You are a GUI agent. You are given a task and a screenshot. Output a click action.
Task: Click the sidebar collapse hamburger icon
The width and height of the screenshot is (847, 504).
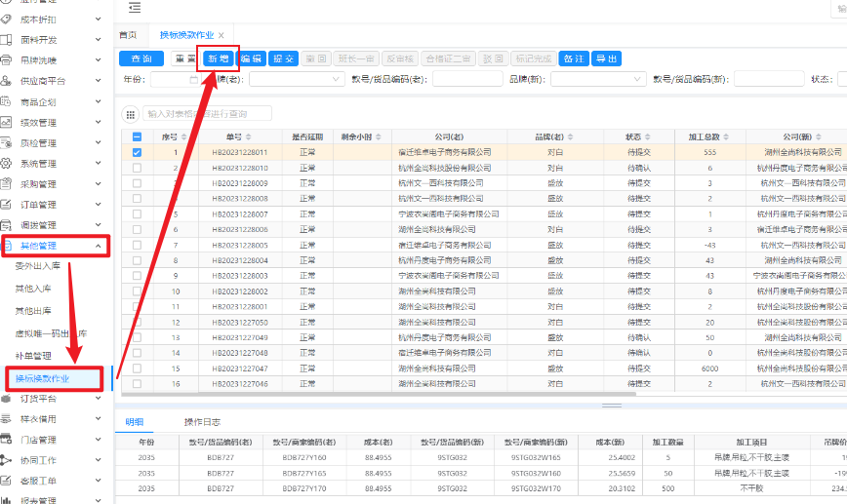pyautogui.click(x=134, y=8)
